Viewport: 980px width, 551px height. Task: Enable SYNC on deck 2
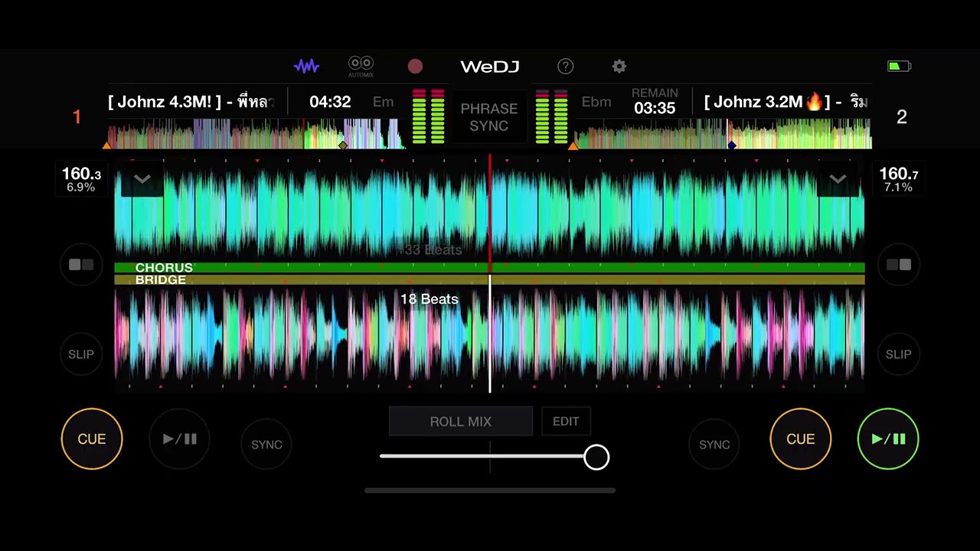point(714,445)
